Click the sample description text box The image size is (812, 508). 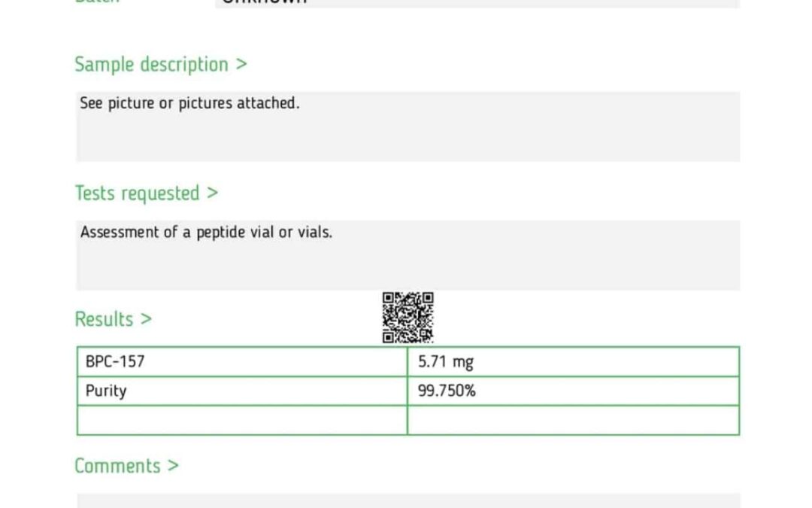[408, 126]
